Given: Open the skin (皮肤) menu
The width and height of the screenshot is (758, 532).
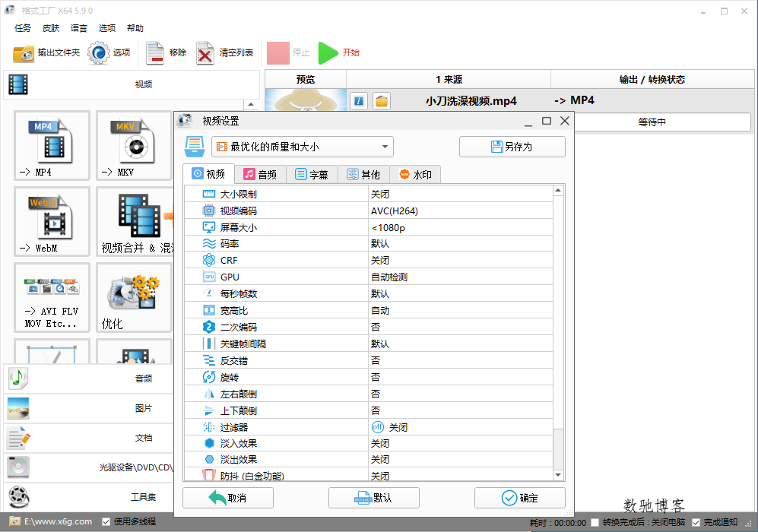Looking at the screenshot, I should click(51, 28).
